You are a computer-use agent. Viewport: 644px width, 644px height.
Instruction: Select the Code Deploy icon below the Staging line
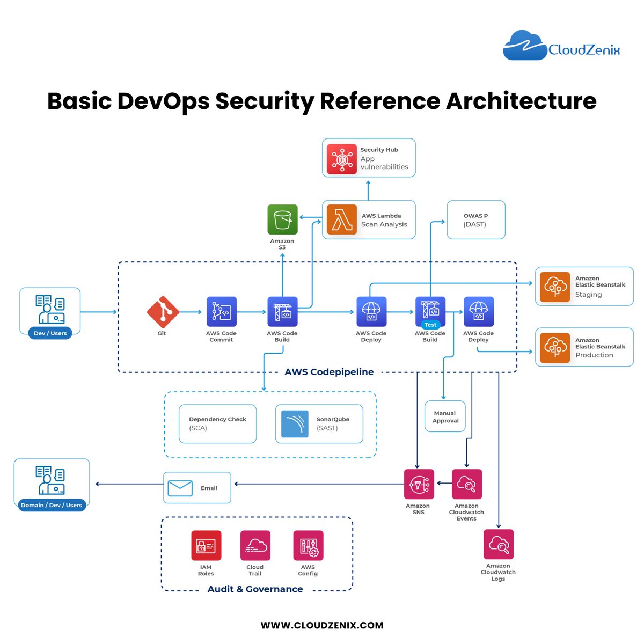tap(371, 312)
